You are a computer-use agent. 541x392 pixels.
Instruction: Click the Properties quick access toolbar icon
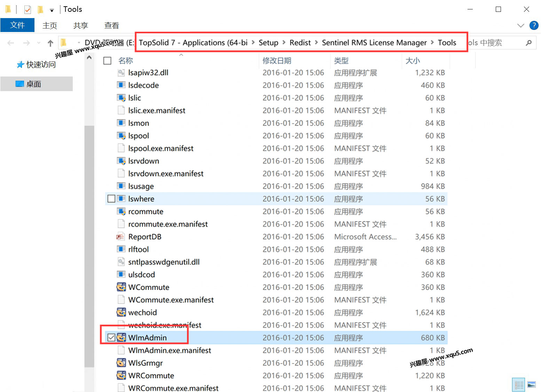coord(28,9)
